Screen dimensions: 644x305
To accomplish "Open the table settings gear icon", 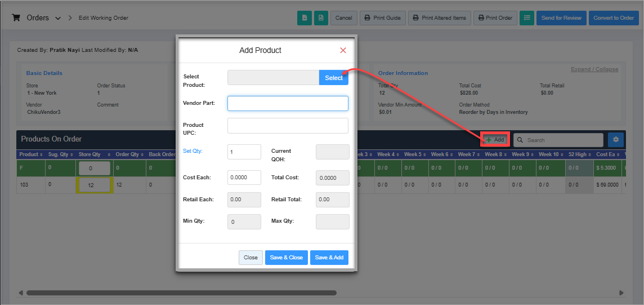I will pyautogui.click(x=616, y=140).
